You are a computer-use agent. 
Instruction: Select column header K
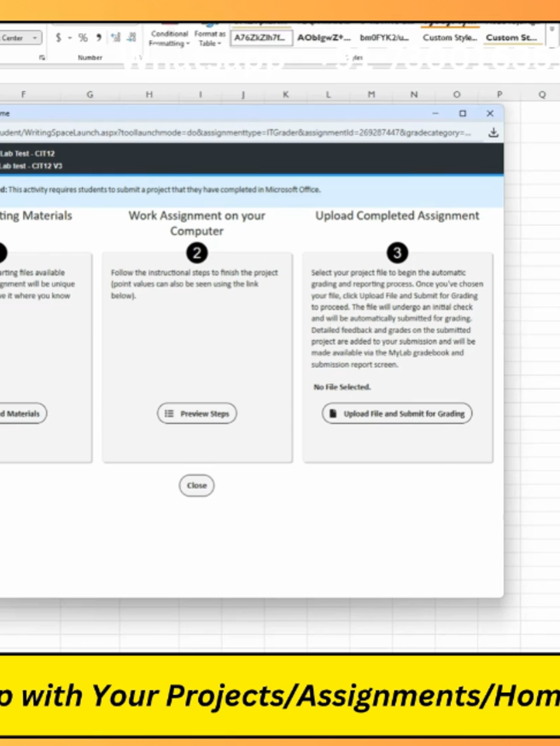[x=285, y=94]
